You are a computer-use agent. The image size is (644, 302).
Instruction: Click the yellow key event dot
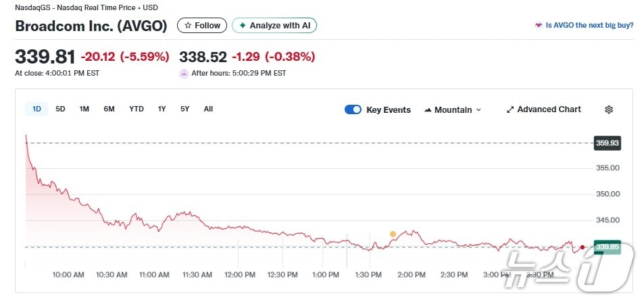[393, 234]
